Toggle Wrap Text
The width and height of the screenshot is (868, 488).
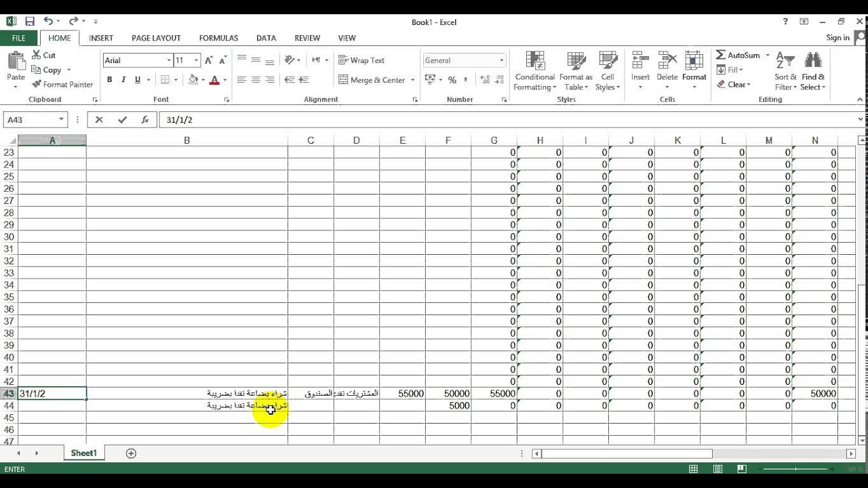point(361,60)
